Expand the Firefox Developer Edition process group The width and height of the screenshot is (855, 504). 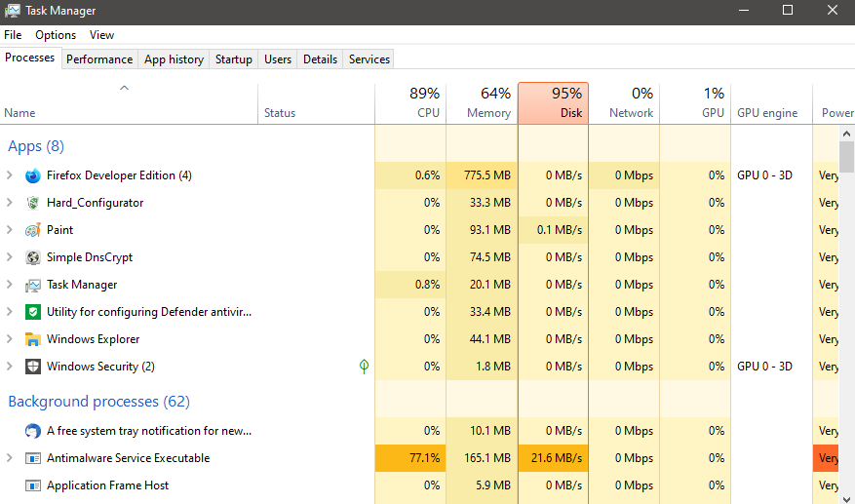coord(10,175)
